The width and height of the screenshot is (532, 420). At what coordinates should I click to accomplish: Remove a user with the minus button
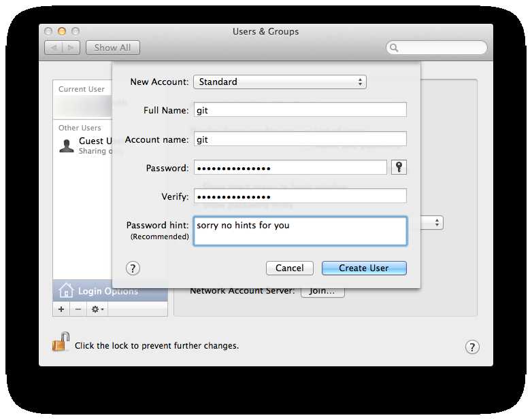point(78,309)
